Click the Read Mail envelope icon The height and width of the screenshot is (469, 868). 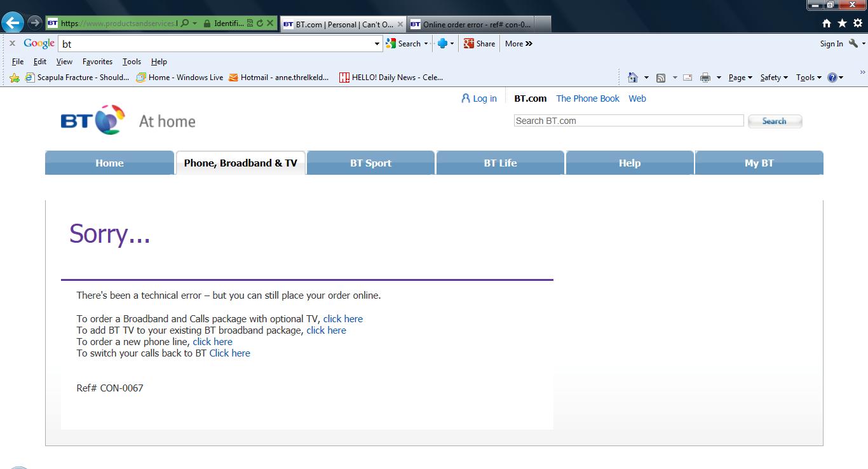point(687,77)
